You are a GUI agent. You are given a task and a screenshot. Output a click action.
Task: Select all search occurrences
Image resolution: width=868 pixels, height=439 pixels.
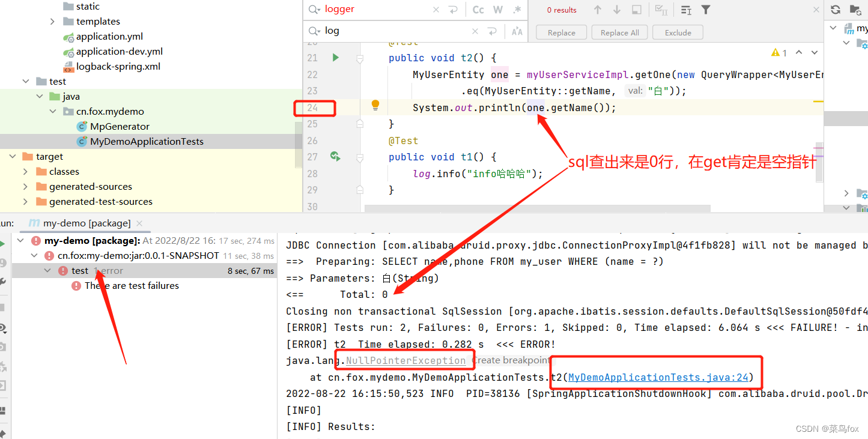tap(661, 10)
